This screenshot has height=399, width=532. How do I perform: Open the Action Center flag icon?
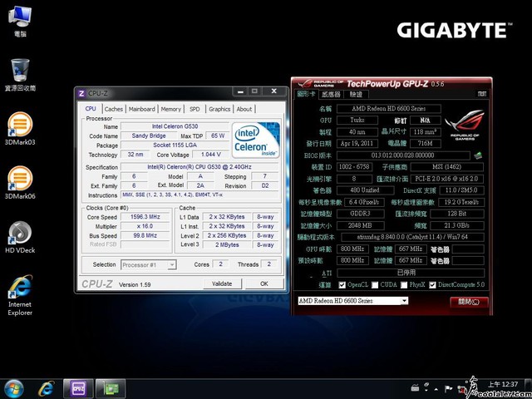pos(448,388)
